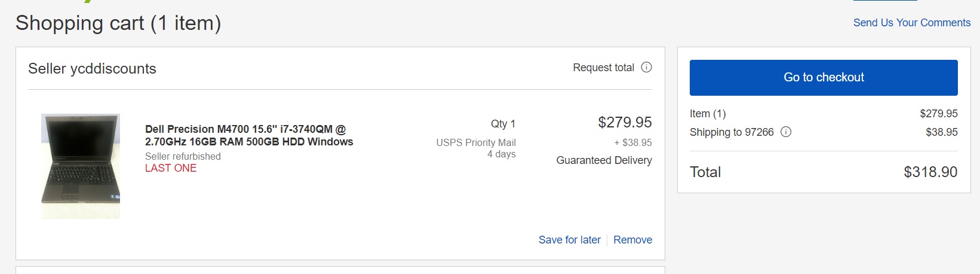Click the Guaranteed Delivery label
Image resolution: width=980 pixels, height=274 pixels.
[604, 160]
